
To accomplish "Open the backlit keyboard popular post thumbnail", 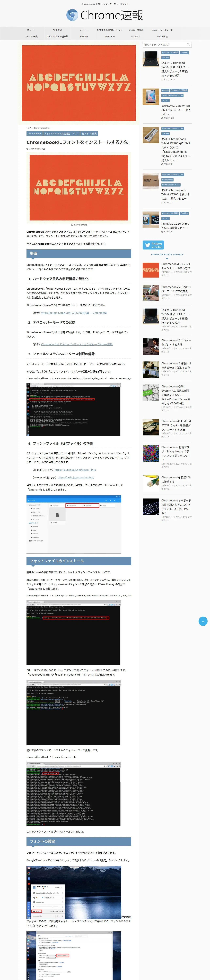I will (150, 506).
